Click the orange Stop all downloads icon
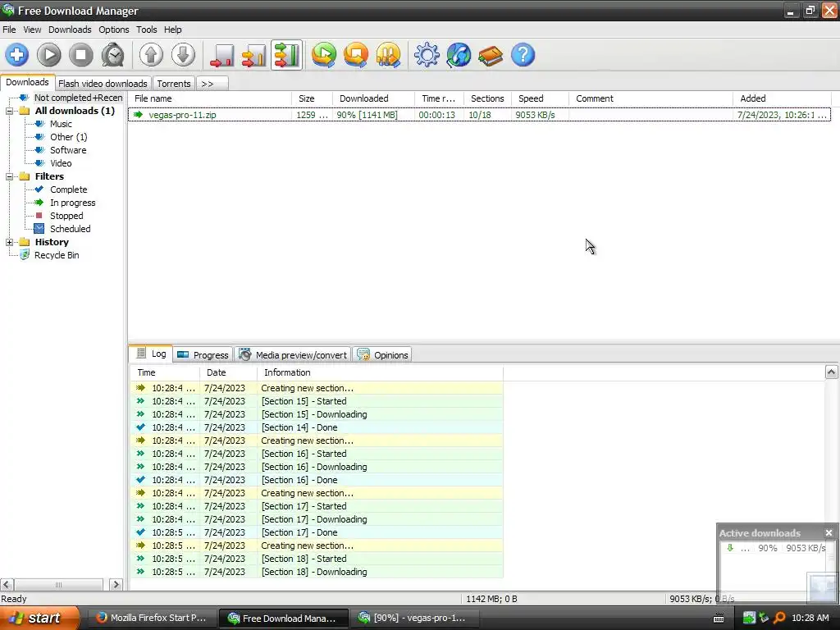Image resolution: width=840 pixels, height=630 pixels. click(x=356, y=55)
